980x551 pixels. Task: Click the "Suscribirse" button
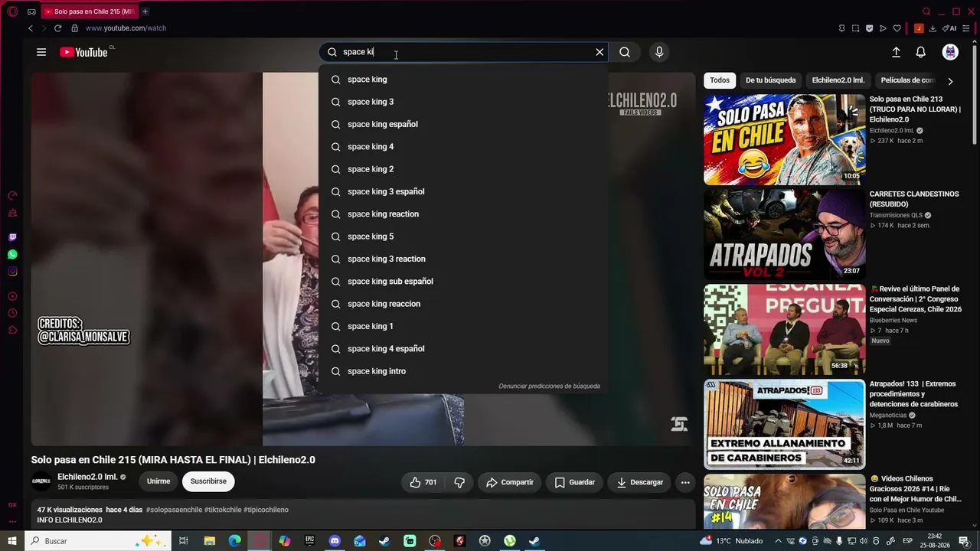(208, 481)
